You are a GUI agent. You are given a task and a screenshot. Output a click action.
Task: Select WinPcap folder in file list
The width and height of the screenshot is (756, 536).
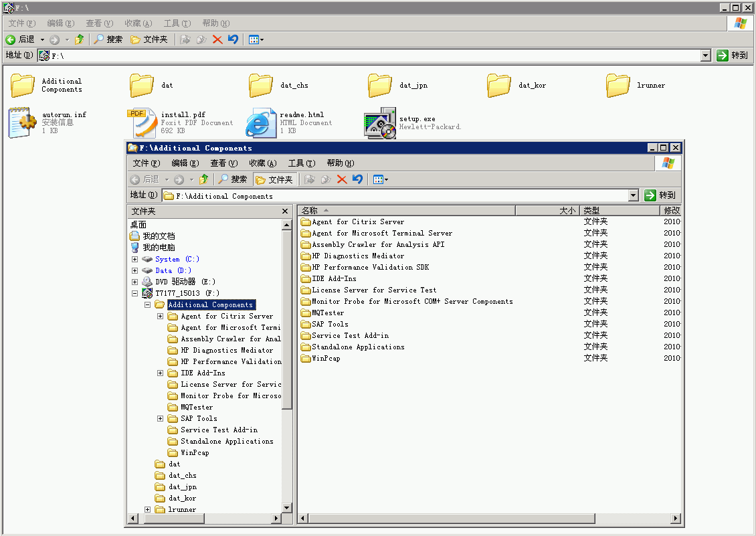click(x=320, y=359)
